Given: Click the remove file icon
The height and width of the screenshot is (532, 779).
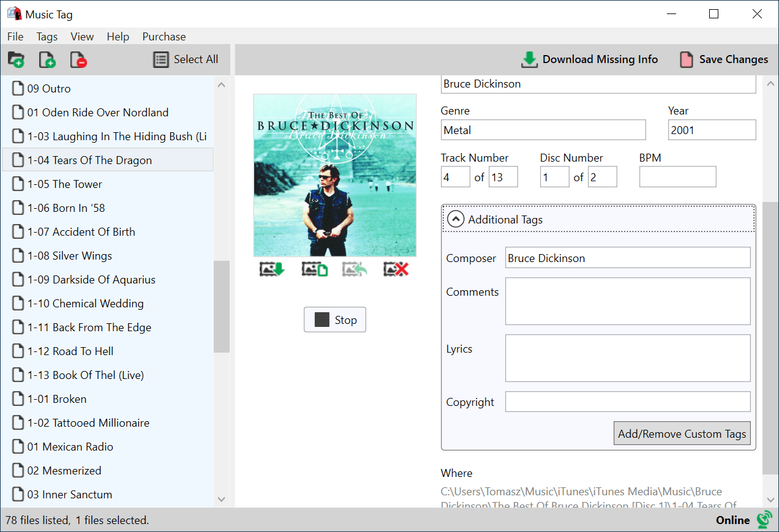Looking at the screenshot, I should 78,59.
